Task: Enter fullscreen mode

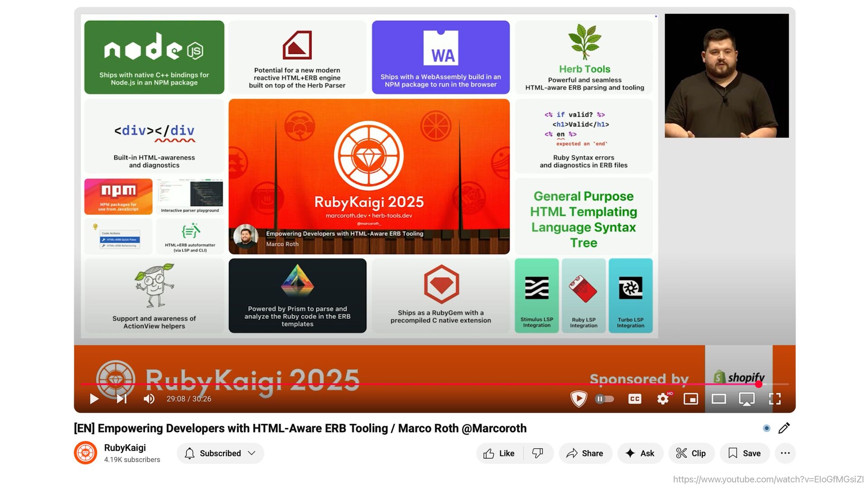Action: tap(775, 399)
